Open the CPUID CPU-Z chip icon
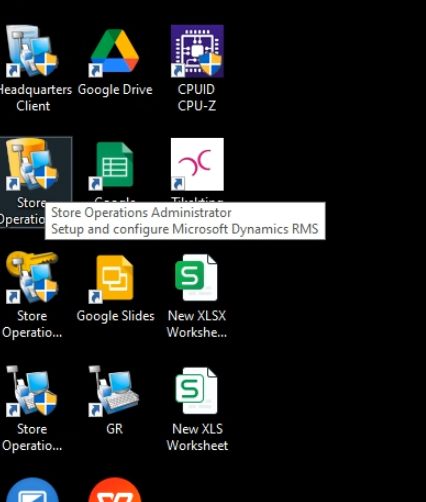 197,51
